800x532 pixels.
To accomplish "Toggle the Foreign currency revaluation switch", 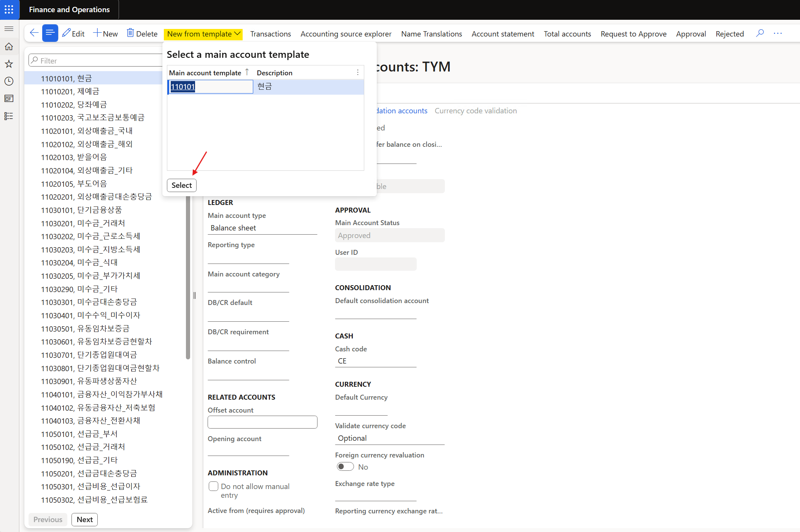I will pyautogui.click(x=345, y=467).
